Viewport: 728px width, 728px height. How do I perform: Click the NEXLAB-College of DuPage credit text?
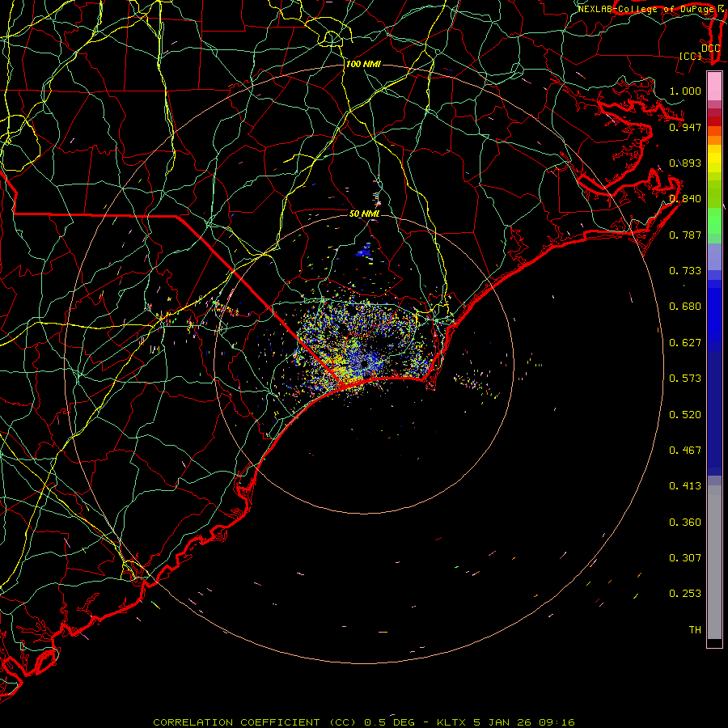point(646,9)
